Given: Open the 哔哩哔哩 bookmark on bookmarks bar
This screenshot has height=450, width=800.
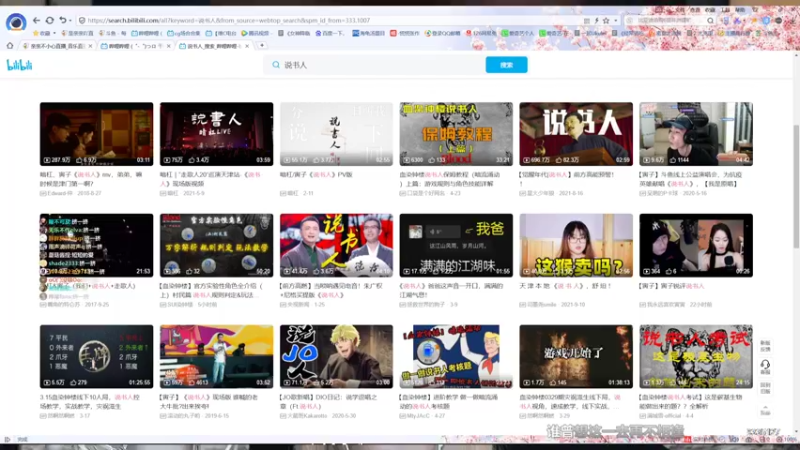Looking at the screenshot, I should tap(146, 33).
